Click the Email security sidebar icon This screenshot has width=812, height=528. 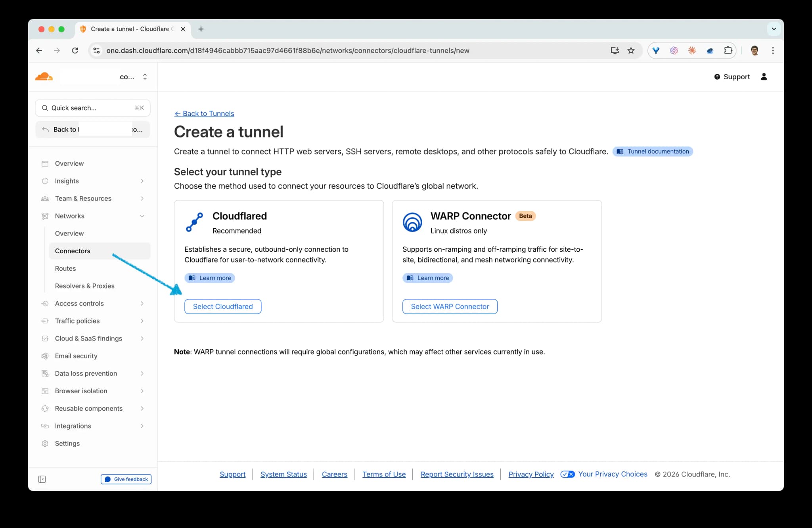pos(45,356)
